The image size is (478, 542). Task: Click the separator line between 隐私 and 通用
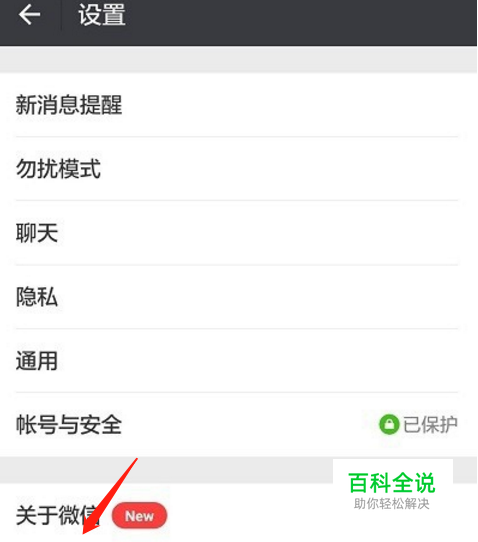(x=237, y=329)
